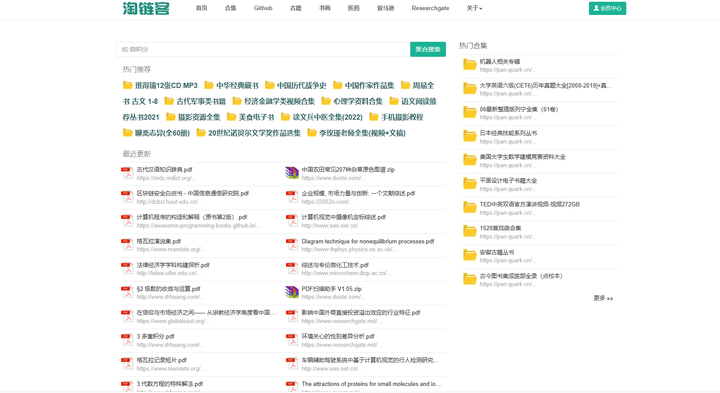Open the 书画 nav item
This screenshot has width=720, height=393.
point(325,8)
